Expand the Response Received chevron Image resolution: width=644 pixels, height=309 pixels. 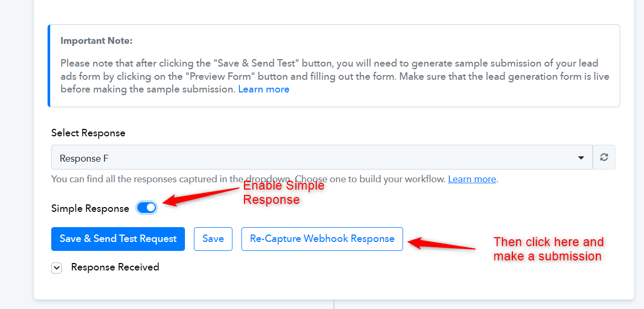pyautogui.click(x=57, y=268)
